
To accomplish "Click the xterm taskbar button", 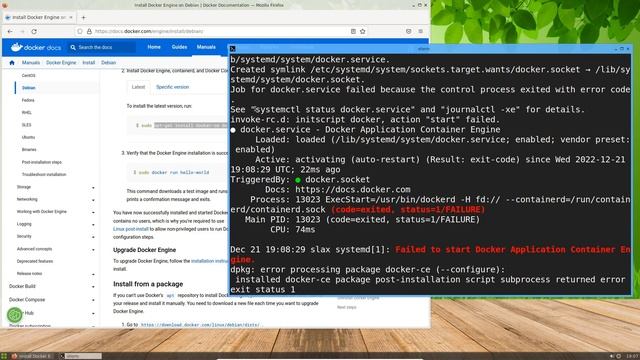I will pos(81,356).
